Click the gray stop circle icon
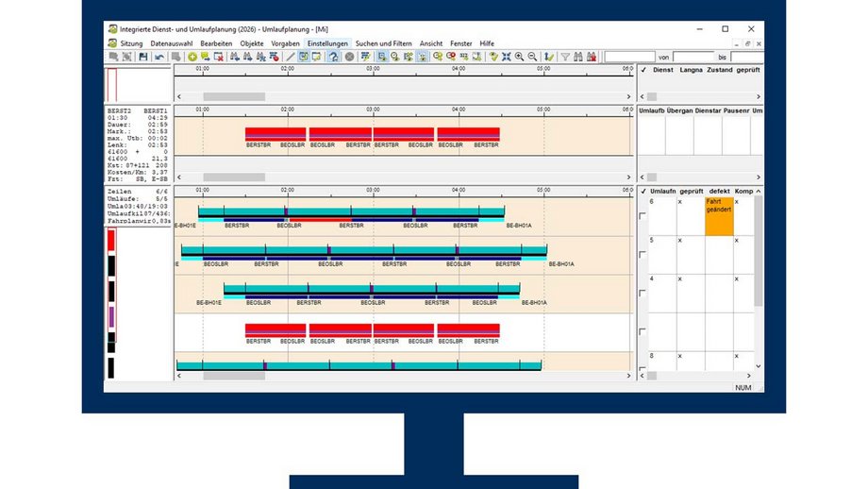The image size is (868, 489). 349,57
